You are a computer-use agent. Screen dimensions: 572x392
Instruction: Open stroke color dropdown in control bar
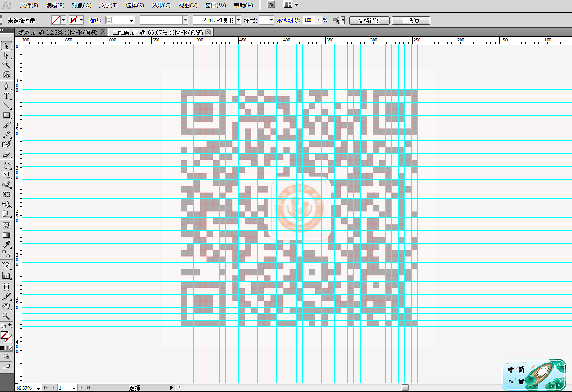tap(81, 20)
